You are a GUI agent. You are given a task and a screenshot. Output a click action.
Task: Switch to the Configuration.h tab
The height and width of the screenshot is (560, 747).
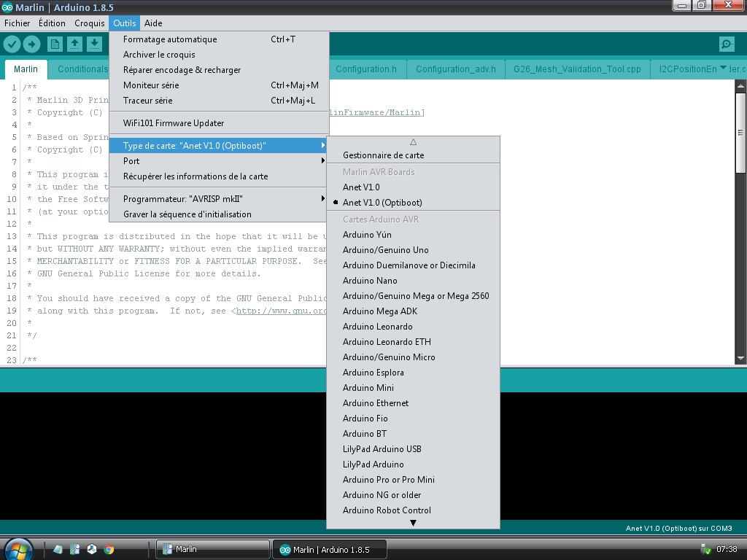point(366,69)
